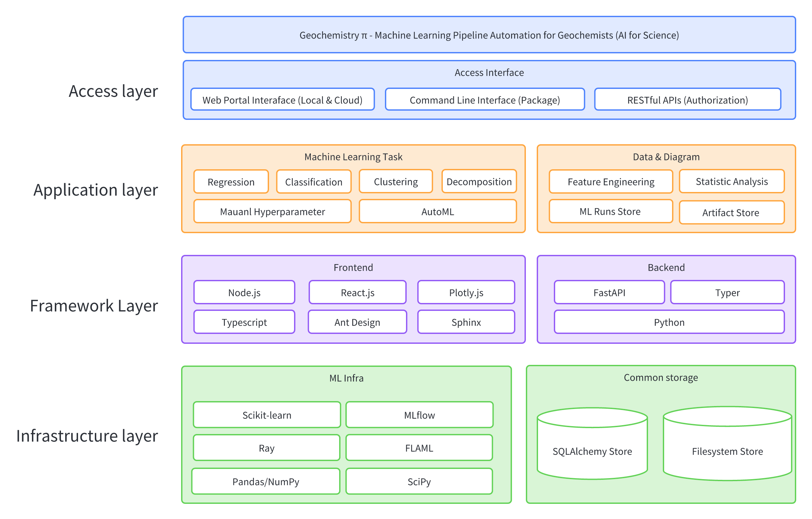Select the MLflow box under ML Infra

419,415
